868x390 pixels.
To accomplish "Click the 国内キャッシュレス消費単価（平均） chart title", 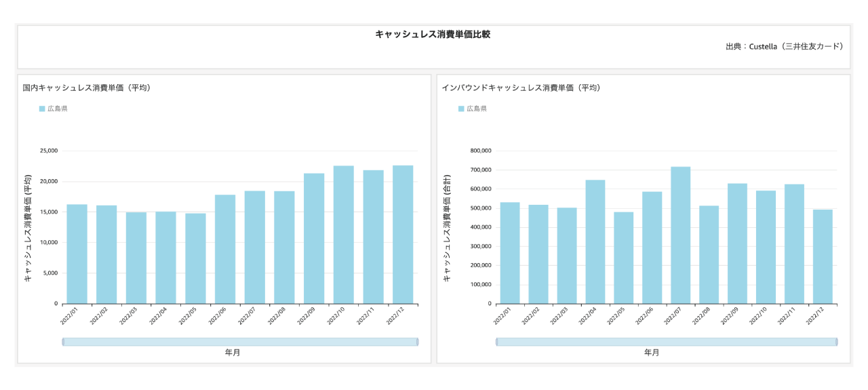I will pyautogui.click(x=86, y=87).
